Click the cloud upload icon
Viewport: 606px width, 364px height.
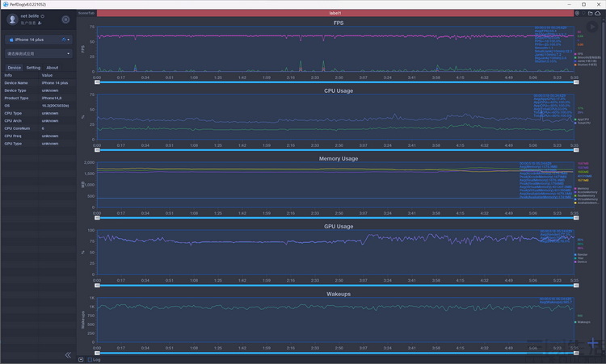pyautogui.click(x=599, y=14)
